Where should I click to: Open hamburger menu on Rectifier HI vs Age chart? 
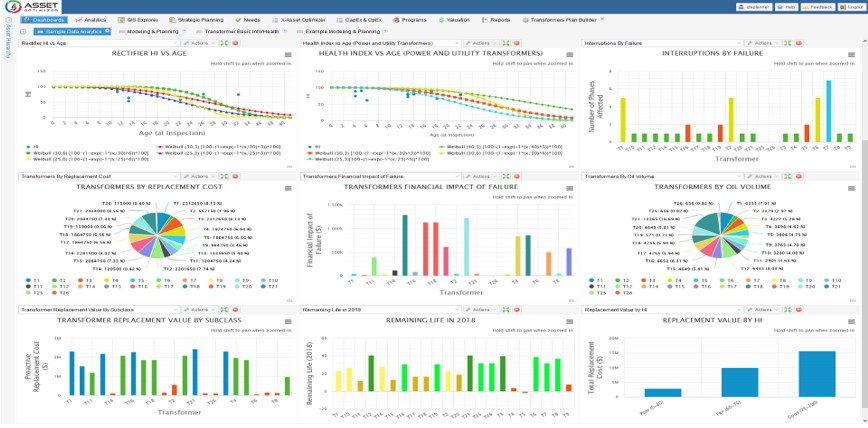coord(289,53)
